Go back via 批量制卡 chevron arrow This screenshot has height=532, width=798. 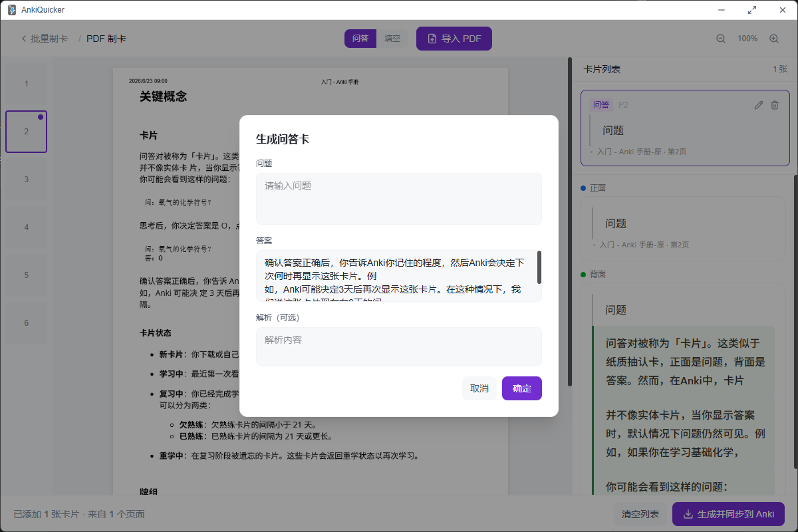tap(24, 39)
